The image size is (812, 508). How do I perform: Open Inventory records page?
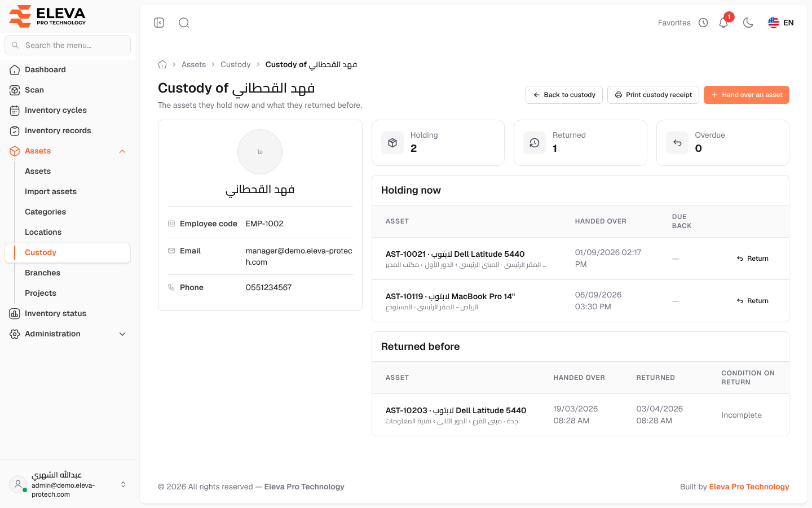tap(68, 130)
